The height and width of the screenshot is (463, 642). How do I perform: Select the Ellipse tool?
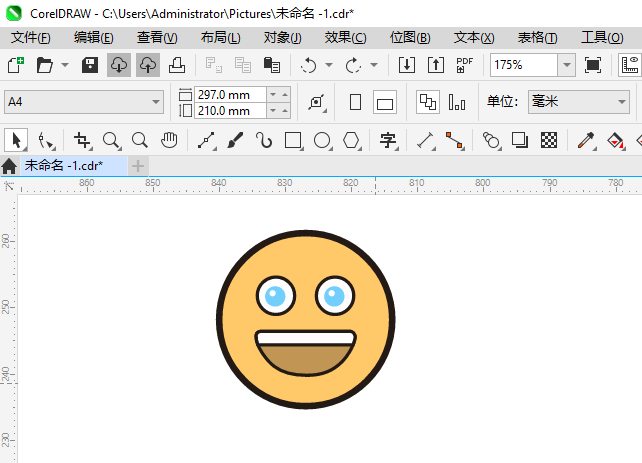pos(322,140)
